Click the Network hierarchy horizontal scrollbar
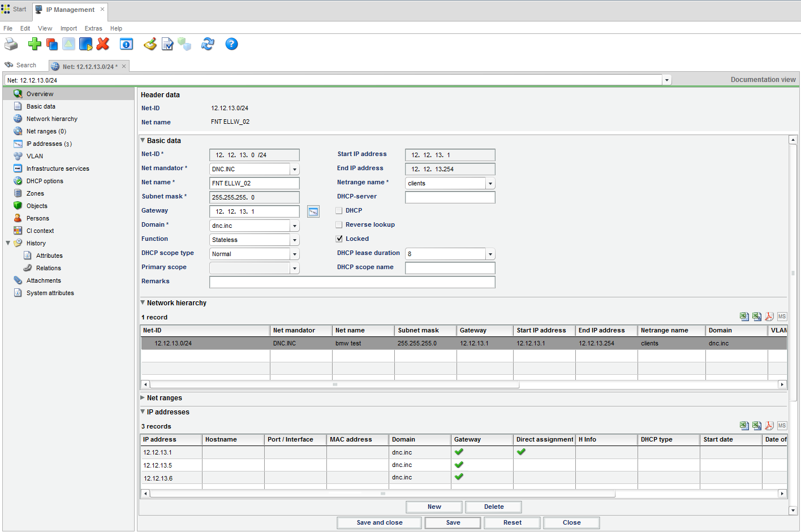Image resolution: width=801 pixels, height=532 pixels. [x=335, y=384]
